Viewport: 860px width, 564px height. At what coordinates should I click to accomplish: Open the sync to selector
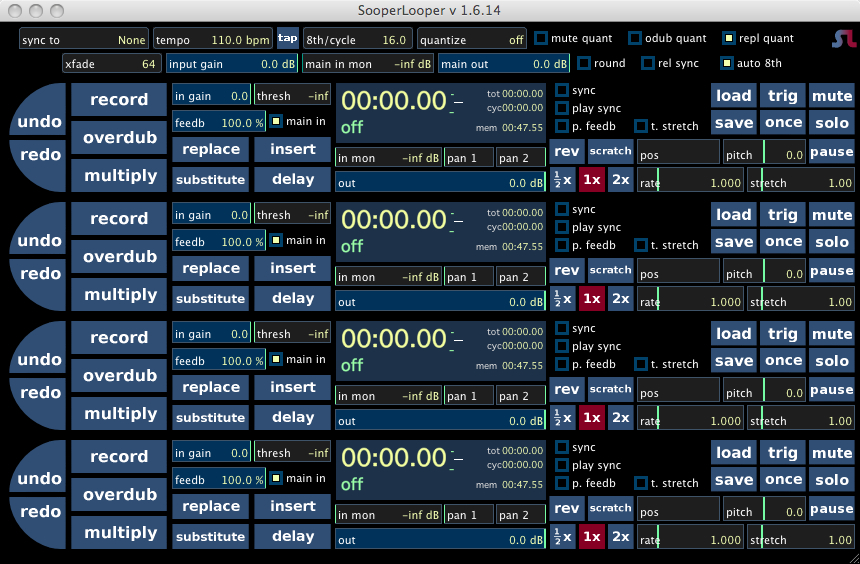[84, 40]
